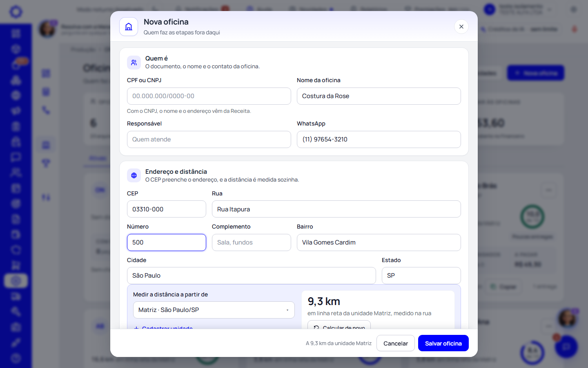Click the Rua field with Rua Itapura
588x368 pixels.
[336, 209]
